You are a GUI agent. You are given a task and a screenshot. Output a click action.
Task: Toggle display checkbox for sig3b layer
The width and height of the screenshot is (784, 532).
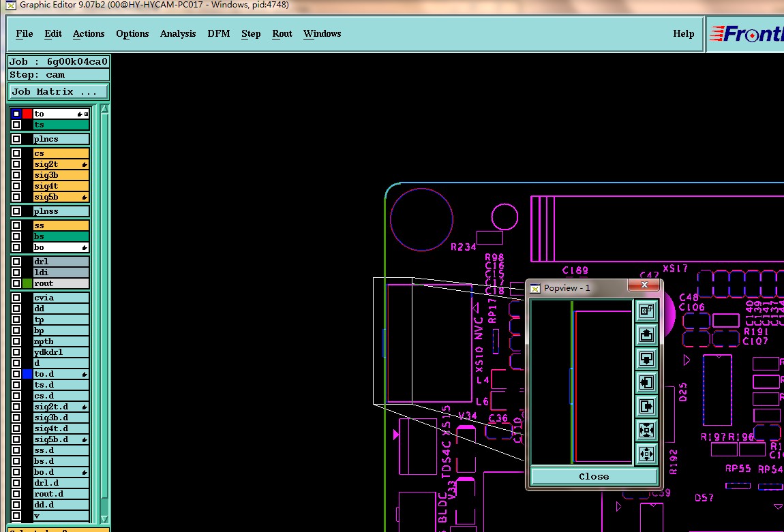pos(16,175)
